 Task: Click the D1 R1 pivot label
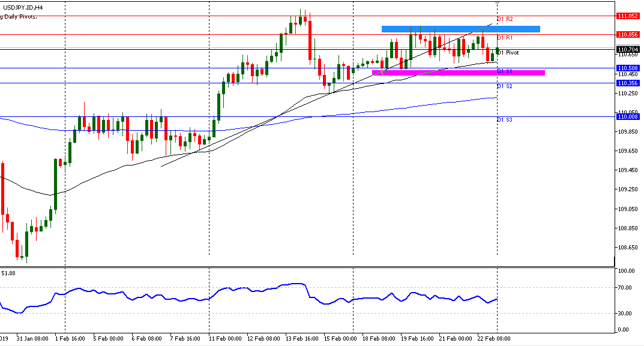505,38
